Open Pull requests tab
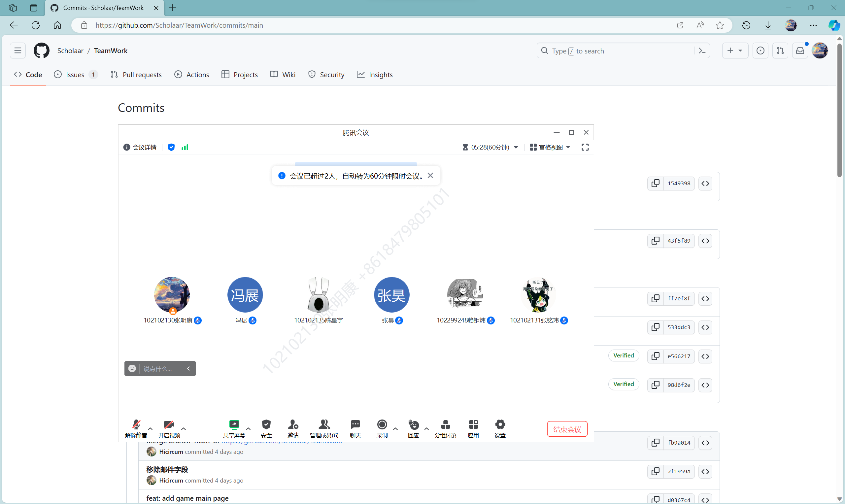The height and width of the screenshot is (504, 845). point(136,74)
